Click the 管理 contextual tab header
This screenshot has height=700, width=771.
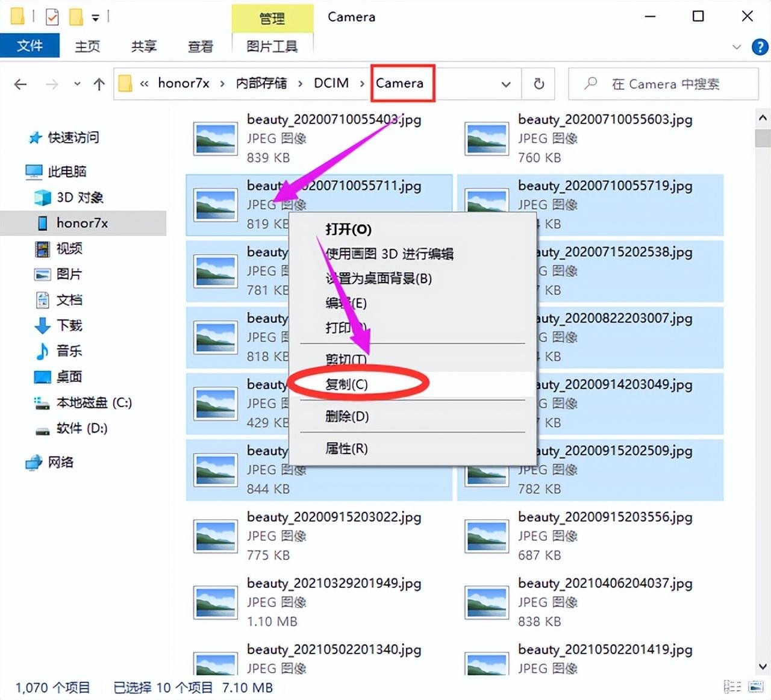[x=272, y=19]
